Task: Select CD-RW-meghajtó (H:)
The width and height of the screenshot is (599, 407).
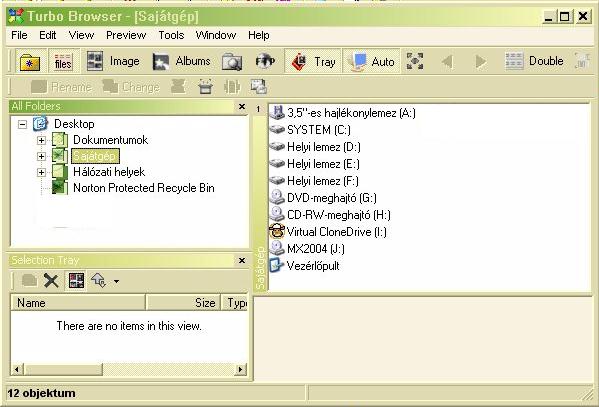Action: (330, 215)
